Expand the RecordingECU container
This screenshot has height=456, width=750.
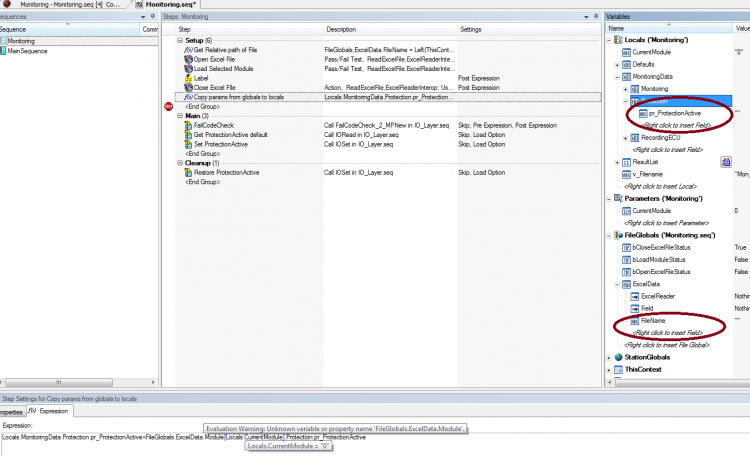(625, 138)
